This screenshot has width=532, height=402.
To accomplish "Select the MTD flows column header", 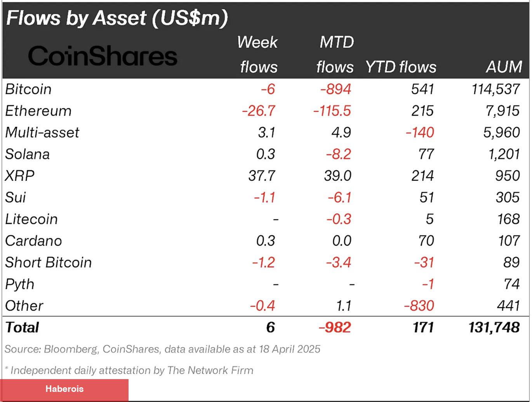I will click(x=336, y=54).
